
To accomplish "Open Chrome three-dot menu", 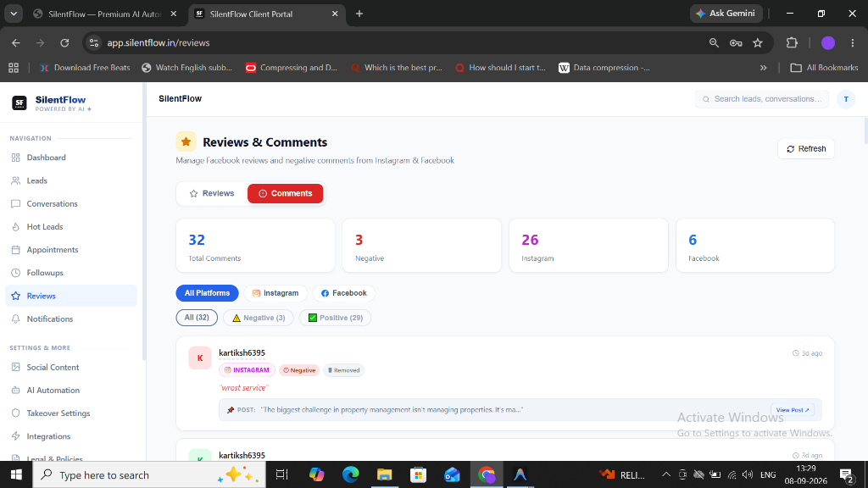I will 853,42.
